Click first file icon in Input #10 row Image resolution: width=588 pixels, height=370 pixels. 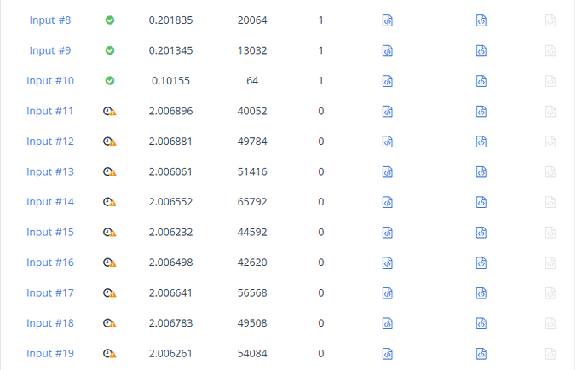(388, 81)
